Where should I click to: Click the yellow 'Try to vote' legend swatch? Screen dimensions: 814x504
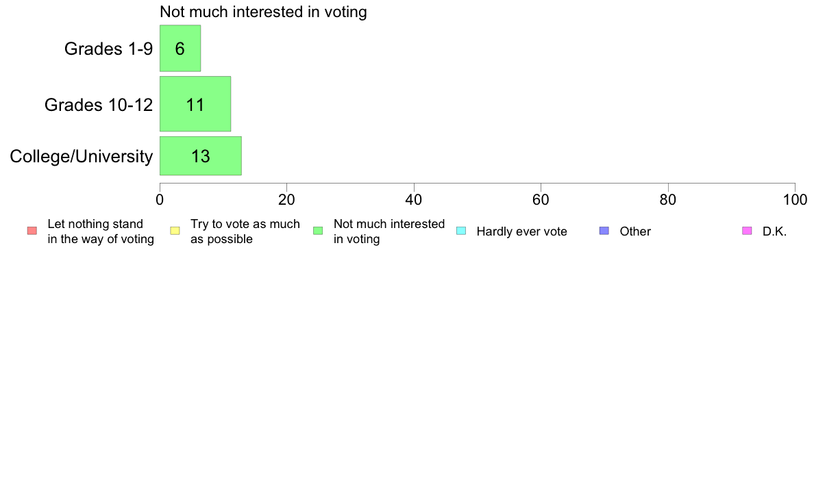(175, 231)
